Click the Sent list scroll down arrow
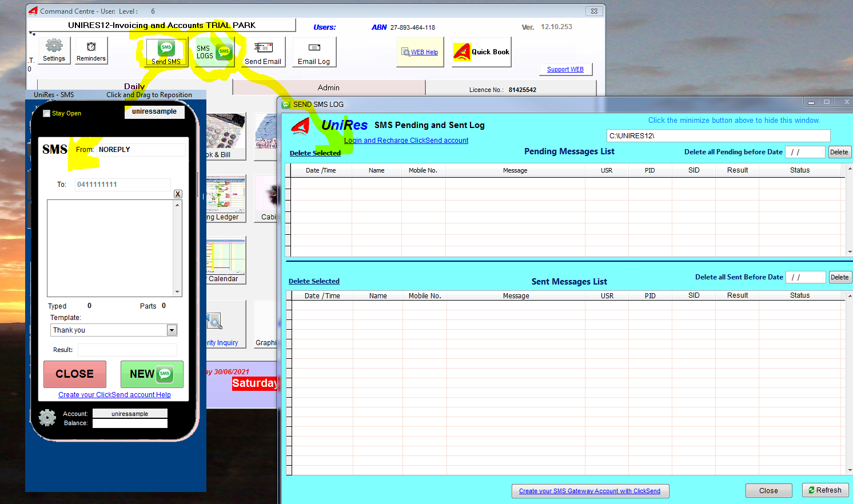The image size is (853, 504). point(850,470)
